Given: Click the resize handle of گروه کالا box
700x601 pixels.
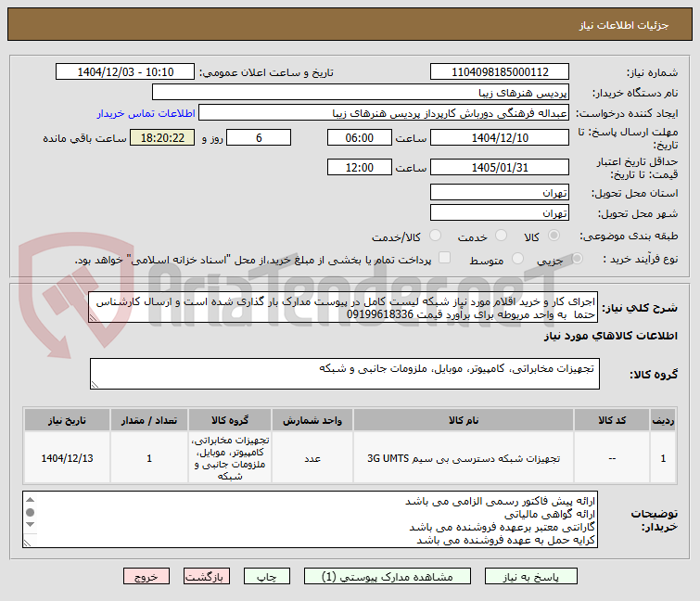Looking at the screenshot, I should click(95, 385).
